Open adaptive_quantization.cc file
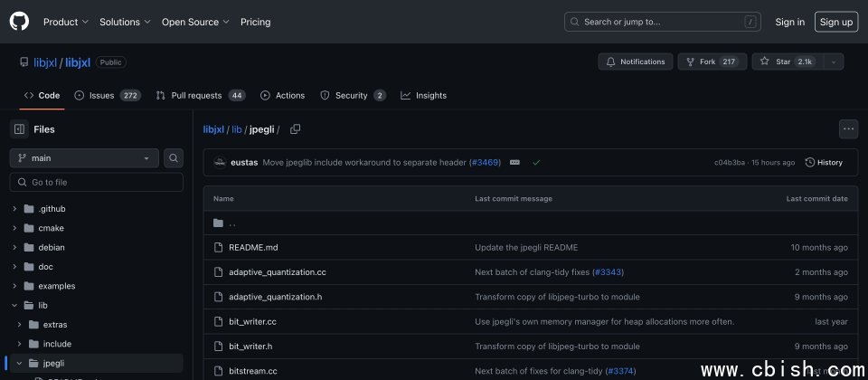 click(278, 272)
